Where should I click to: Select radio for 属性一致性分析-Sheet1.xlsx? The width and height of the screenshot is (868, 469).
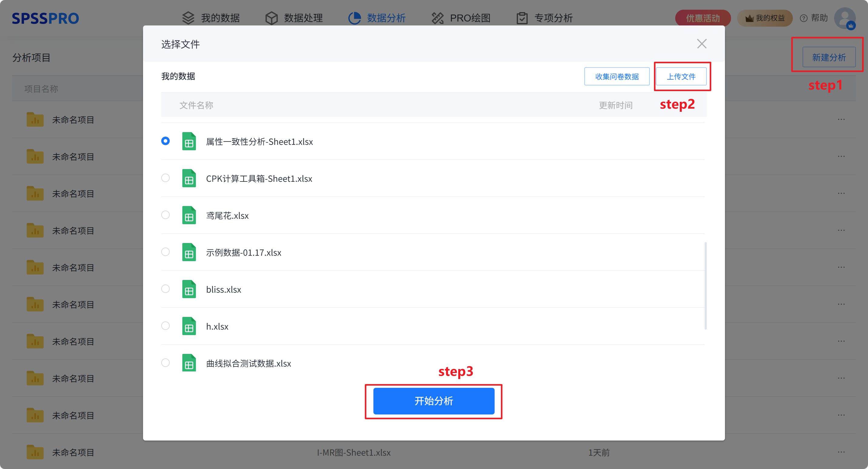point(165,141)
